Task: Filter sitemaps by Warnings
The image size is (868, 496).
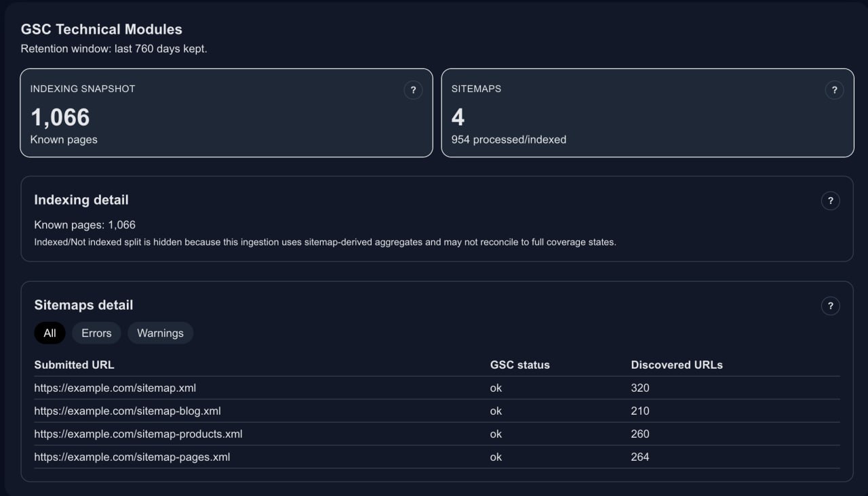Action: pyautogui.click(x=160, y=333)
